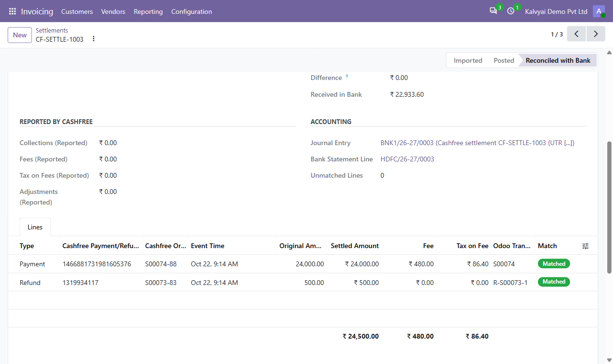
Task: Open the Vendors menu
Action: (x=113, y=11)
